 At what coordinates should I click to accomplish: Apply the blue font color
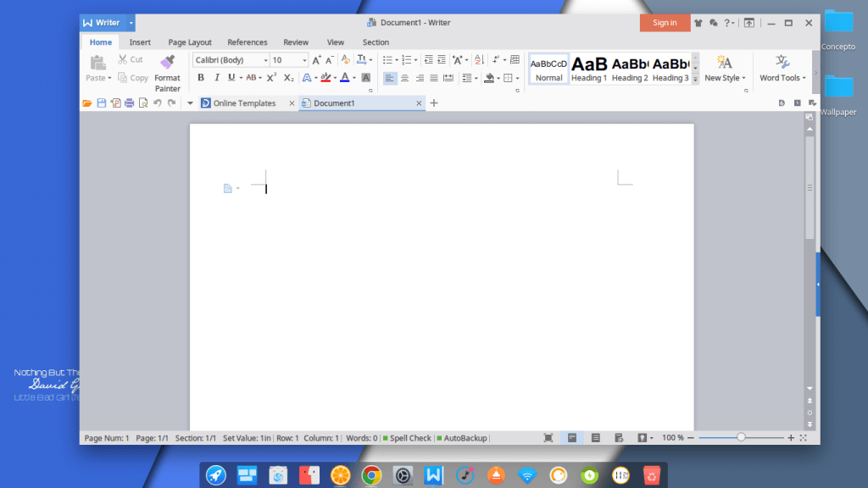[345, 78]
